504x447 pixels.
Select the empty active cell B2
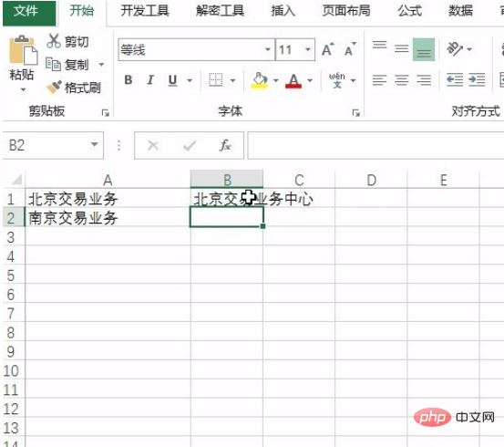(227, 217)
